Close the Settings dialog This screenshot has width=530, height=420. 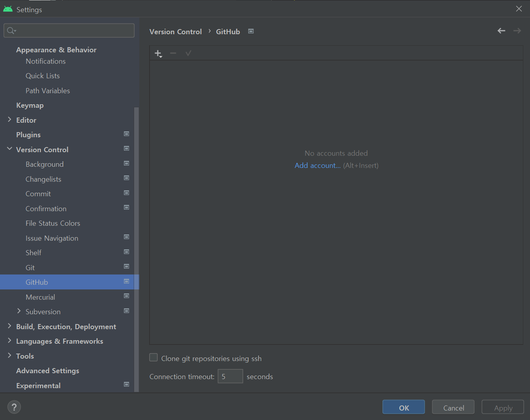coord(519,9)
